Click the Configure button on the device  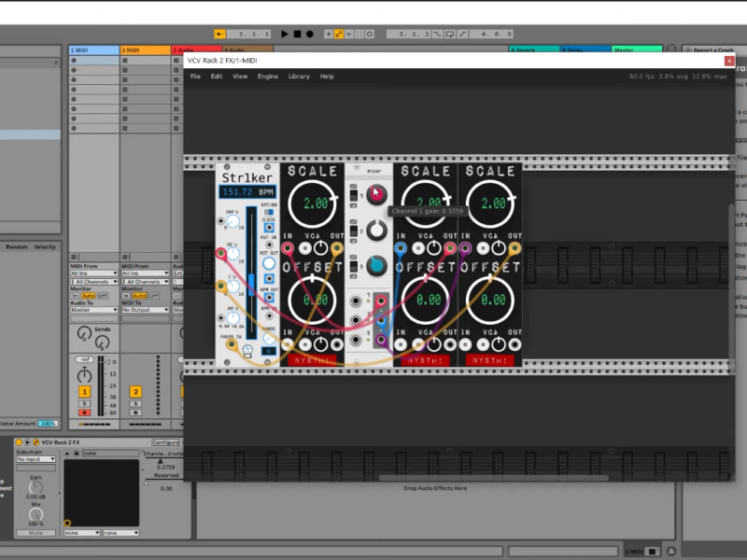pyautogui.click(x=165, y=442)
